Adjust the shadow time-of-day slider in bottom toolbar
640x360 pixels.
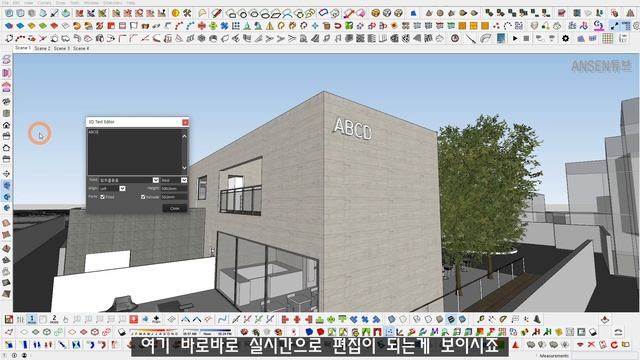point(207,332)
